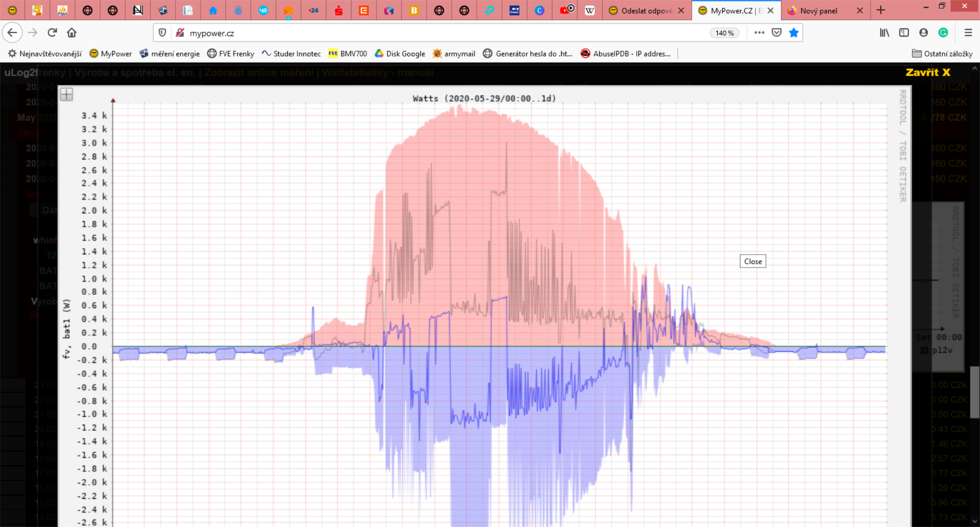Switch to the Nový panel tab

point(818,11)
